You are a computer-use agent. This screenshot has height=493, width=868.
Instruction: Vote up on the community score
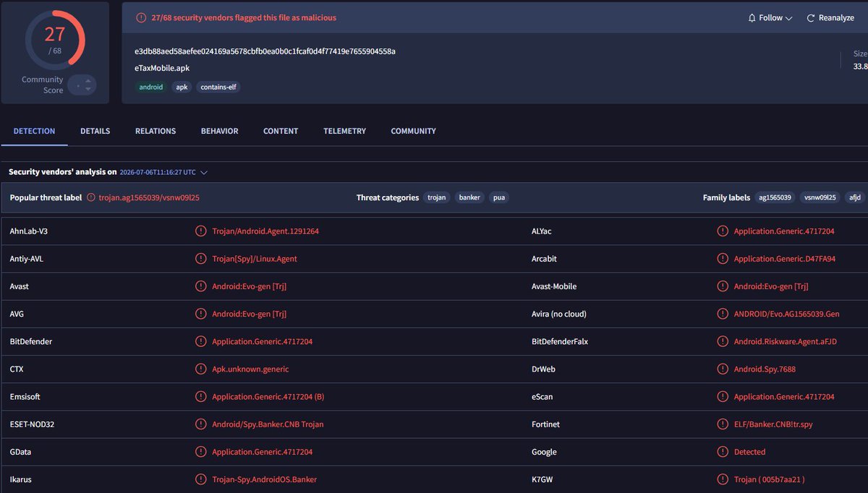88,81
